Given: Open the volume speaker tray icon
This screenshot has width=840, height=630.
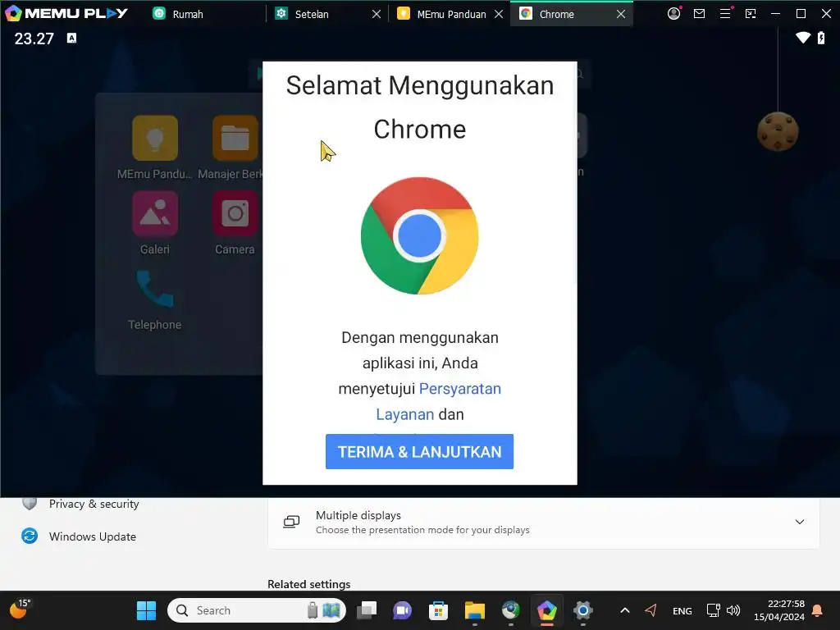Looking at the screenshot, I should click(733, 610).
